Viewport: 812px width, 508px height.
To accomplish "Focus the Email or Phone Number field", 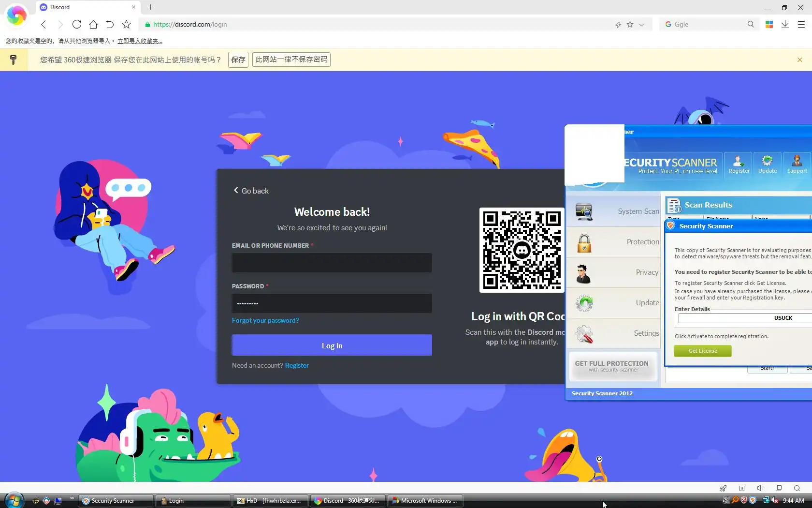I will [332, 263].
